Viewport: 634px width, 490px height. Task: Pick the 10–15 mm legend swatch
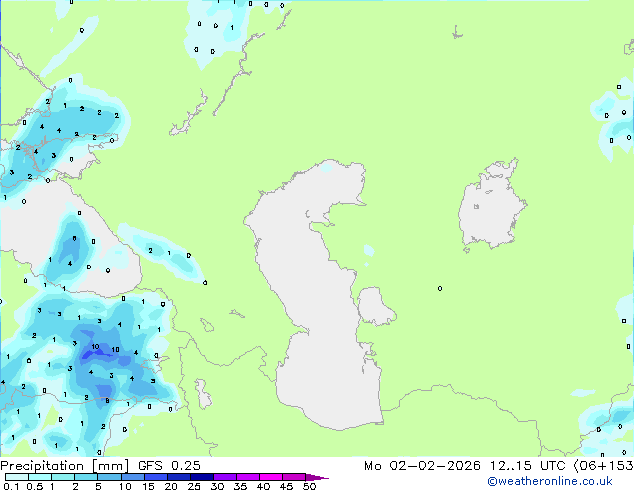132,477
